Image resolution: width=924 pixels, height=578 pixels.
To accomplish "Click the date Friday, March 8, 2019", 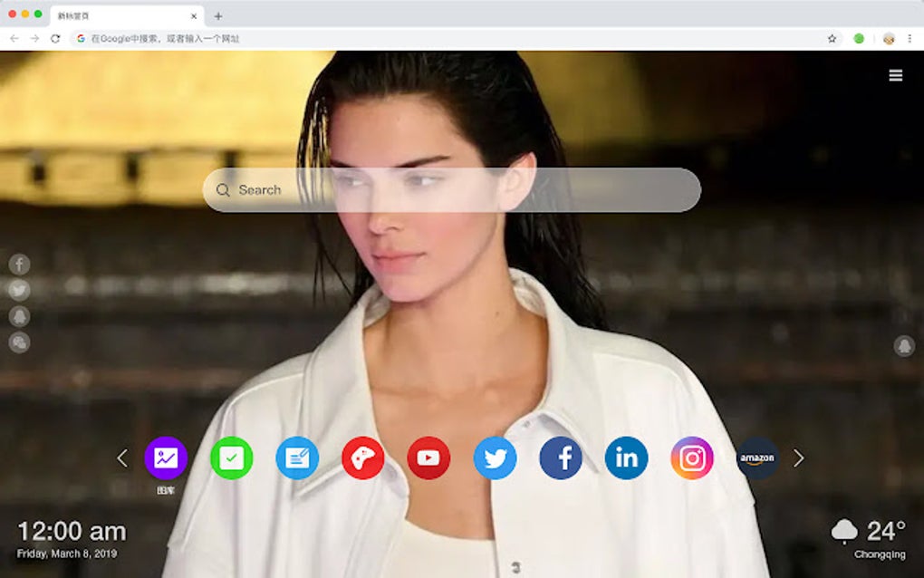I will pyautogui.click(x=67, y=554).
